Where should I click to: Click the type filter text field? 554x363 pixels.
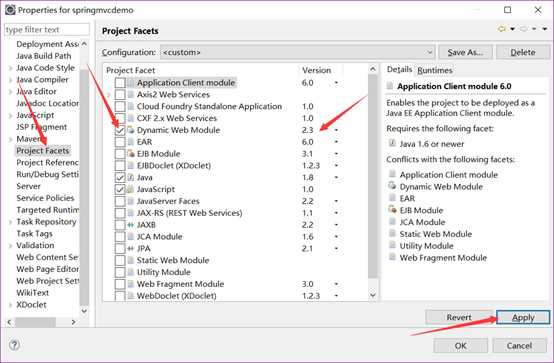pos(47,30)
